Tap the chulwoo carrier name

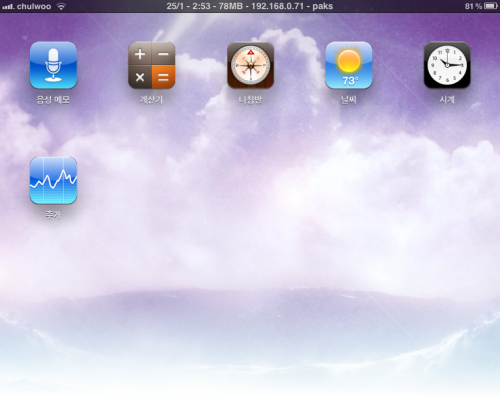coord(34,6)
